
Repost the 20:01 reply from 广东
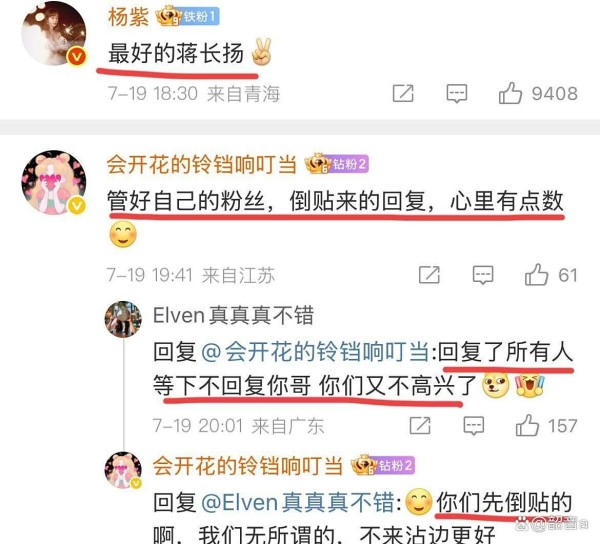(420, 425)
